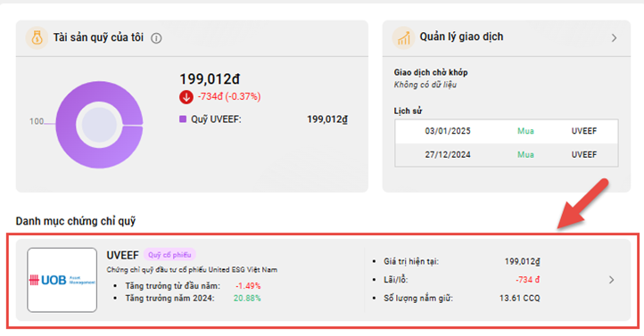644x336 pixels.
Task: Click the Lãi/lỗ value -734 đ
Action: pyautogui.click(x=528, y=280)
